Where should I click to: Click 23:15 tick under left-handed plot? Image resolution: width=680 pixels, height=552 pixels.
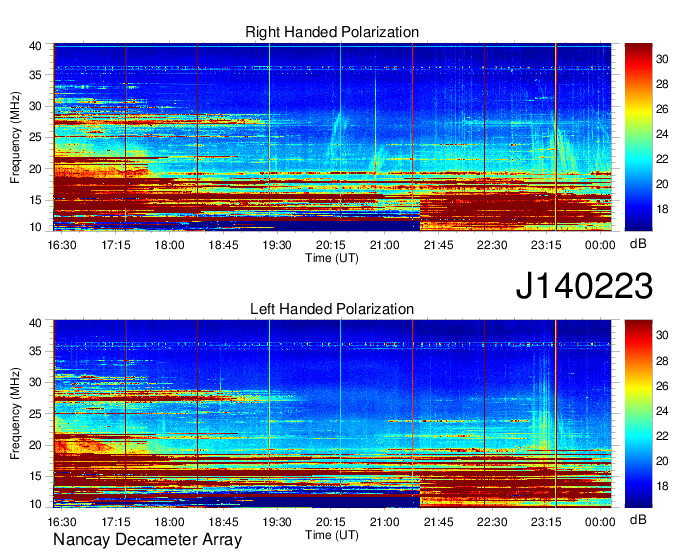[x=546, y=522]
